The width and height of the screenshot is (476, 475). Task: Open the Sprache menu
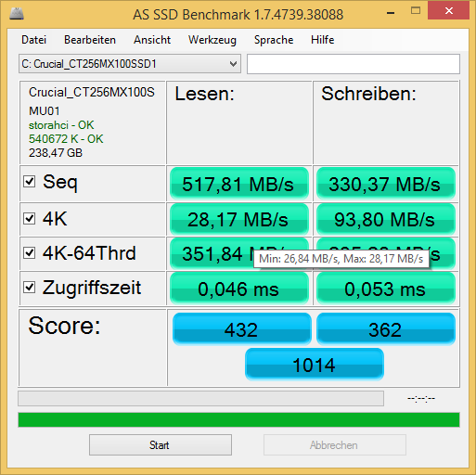[274, 40]
